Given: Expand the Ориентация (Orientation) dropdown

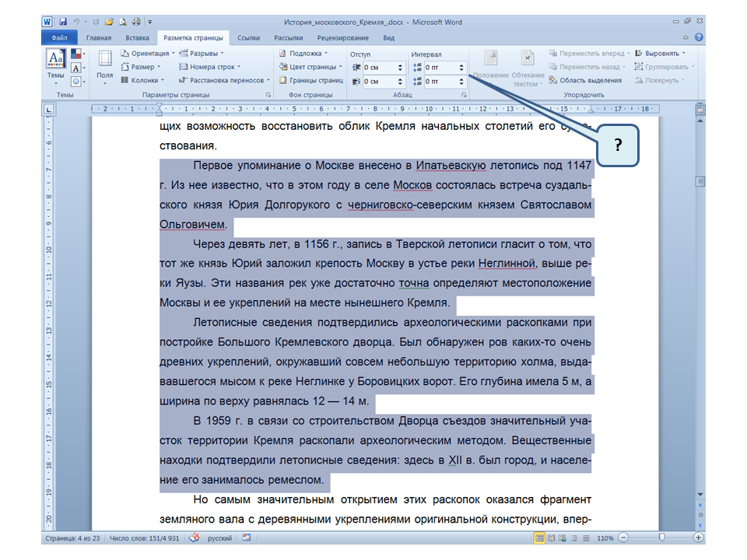Looking at the screenshot, I should coord(148,54).
